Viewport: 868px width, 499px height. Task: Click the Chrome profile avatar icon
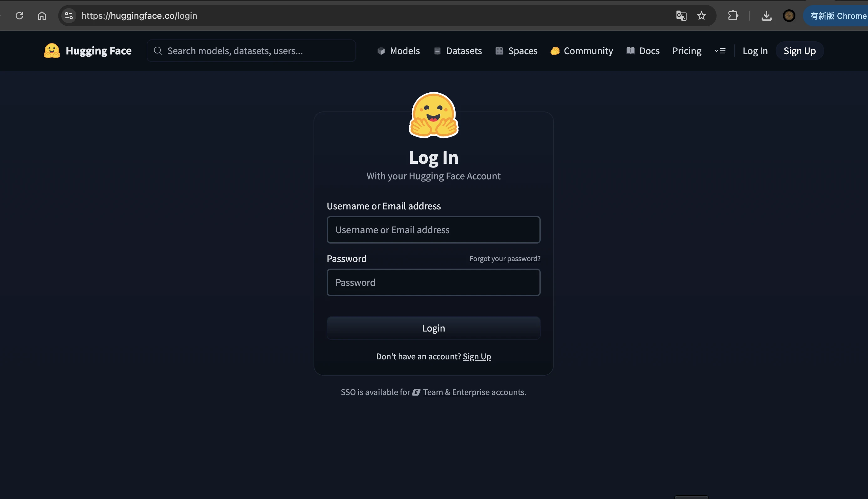(789, 16)
